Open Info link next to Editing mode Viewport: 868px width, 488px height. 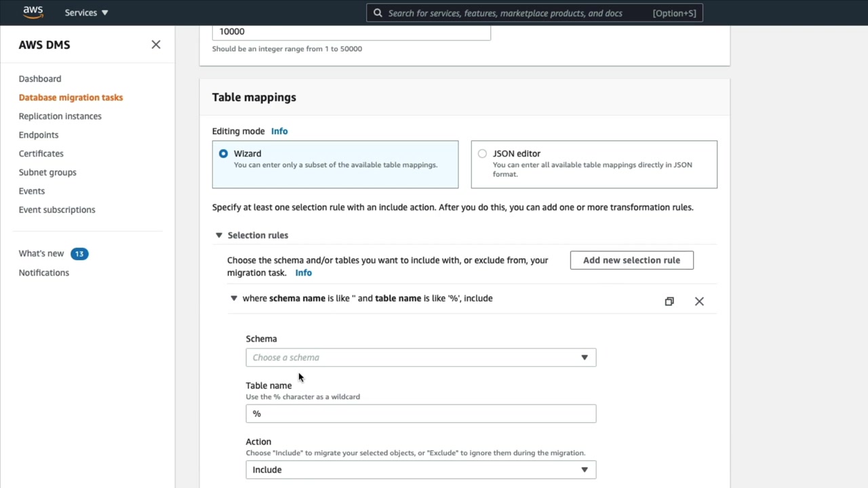coord(279,131)
